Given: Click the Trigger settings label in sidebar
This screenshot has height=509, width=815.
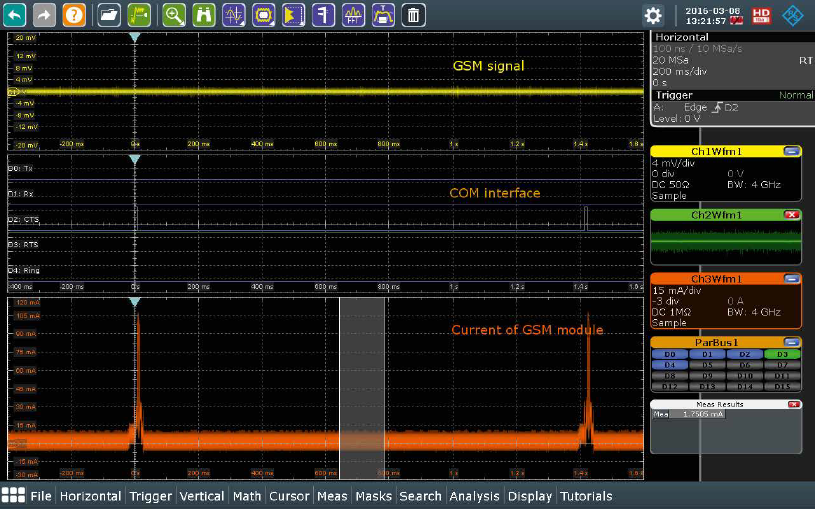Looking at the screenshot, I should tap(673, 95).
